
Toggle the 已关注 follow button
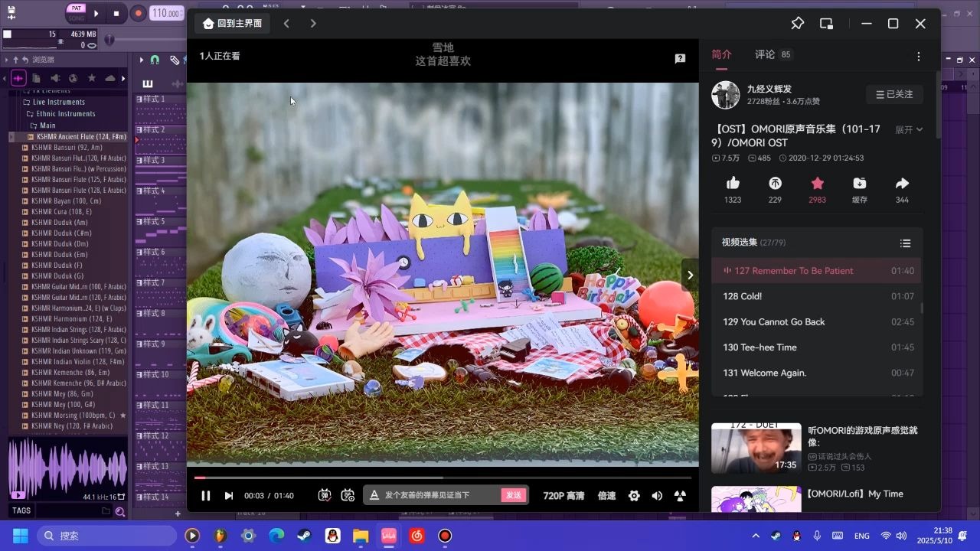pos(894,94)
